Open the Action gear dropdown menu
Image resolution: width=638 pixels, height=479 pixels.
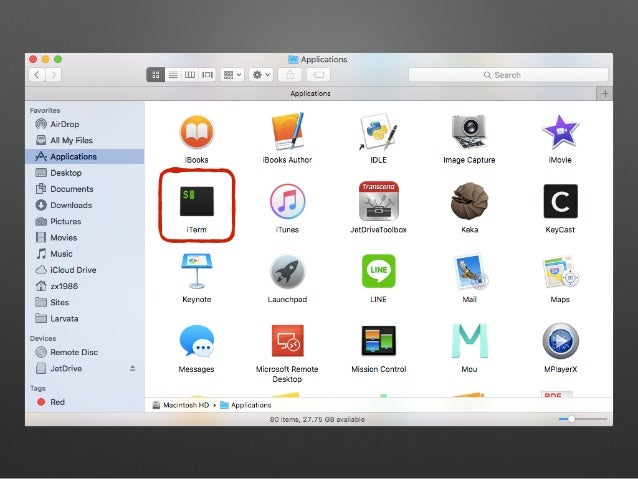pyautogui.click(x=261, y=75)
